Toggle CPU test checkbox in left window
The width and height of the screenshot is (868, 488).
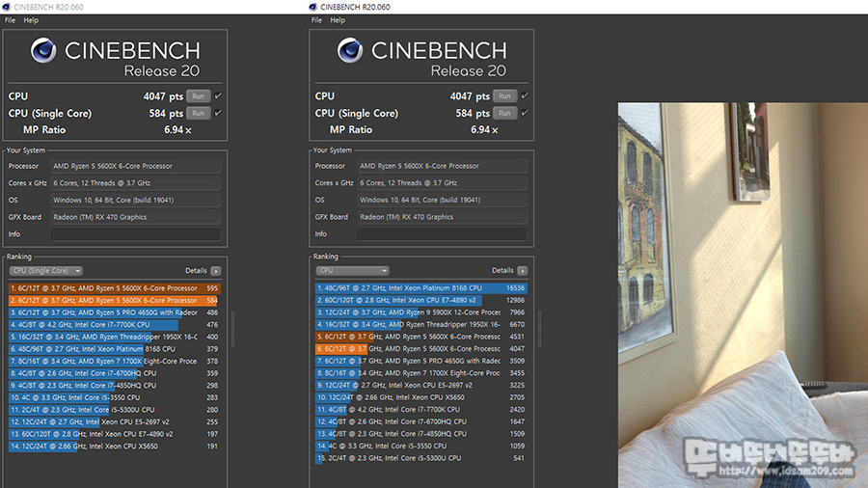pyautogui.click(x=218, y=95)
